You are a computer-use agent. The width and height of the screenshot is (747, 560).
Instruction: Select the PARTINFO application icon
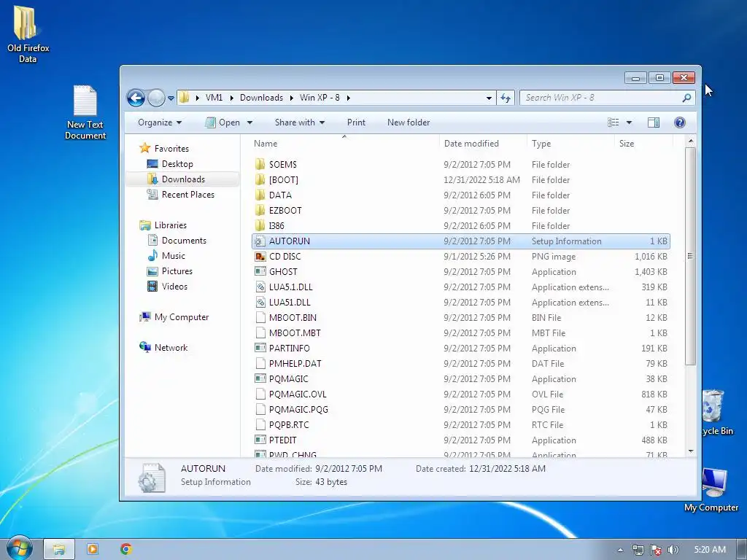point(260,348)
